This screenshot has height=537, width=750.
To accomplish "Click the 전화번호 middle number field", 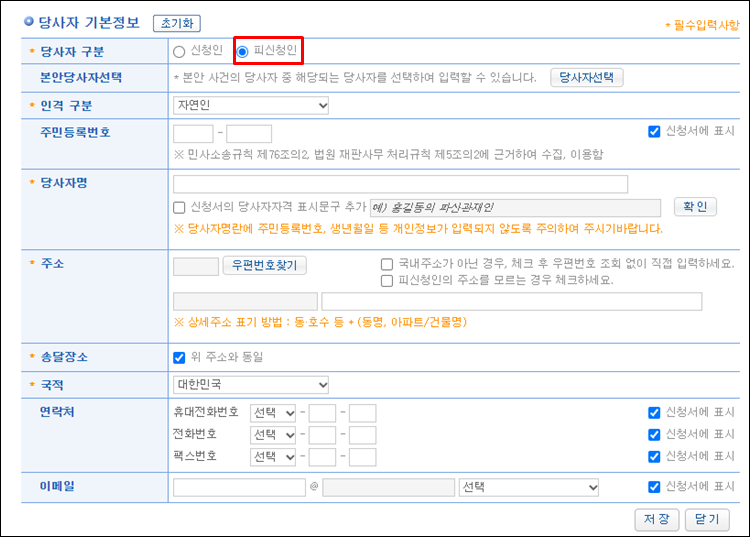I will 322,435.
